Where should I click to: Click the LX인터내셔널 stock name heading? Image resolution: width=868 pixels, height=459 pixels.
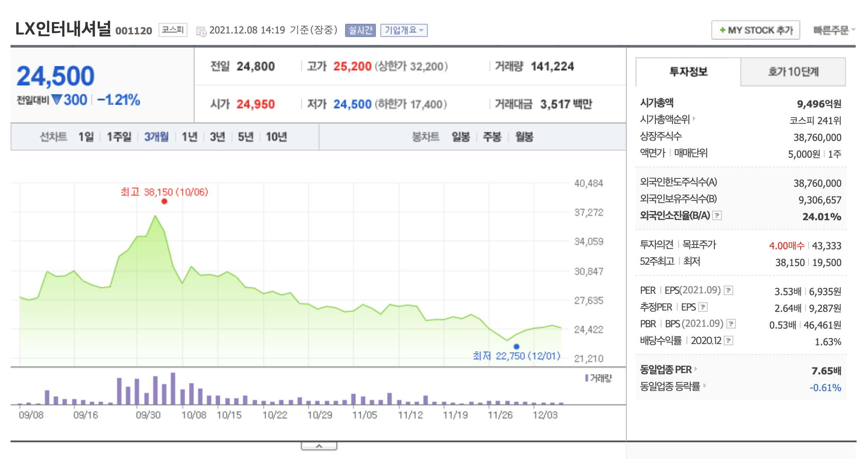[63, 29]
